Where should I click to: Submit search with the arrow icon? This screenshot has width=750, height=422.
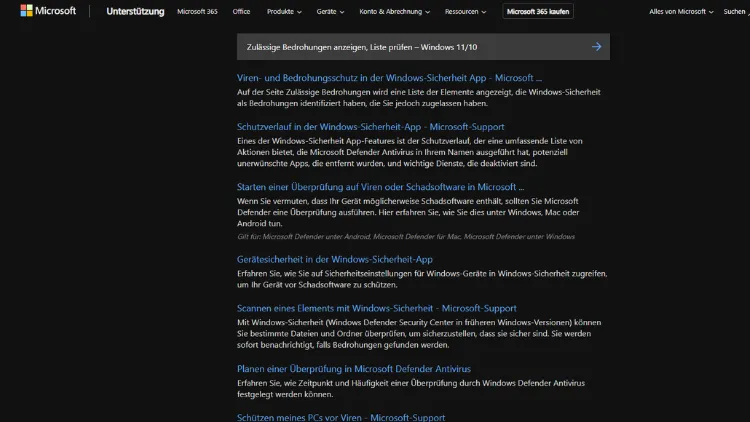click(596, 47)
